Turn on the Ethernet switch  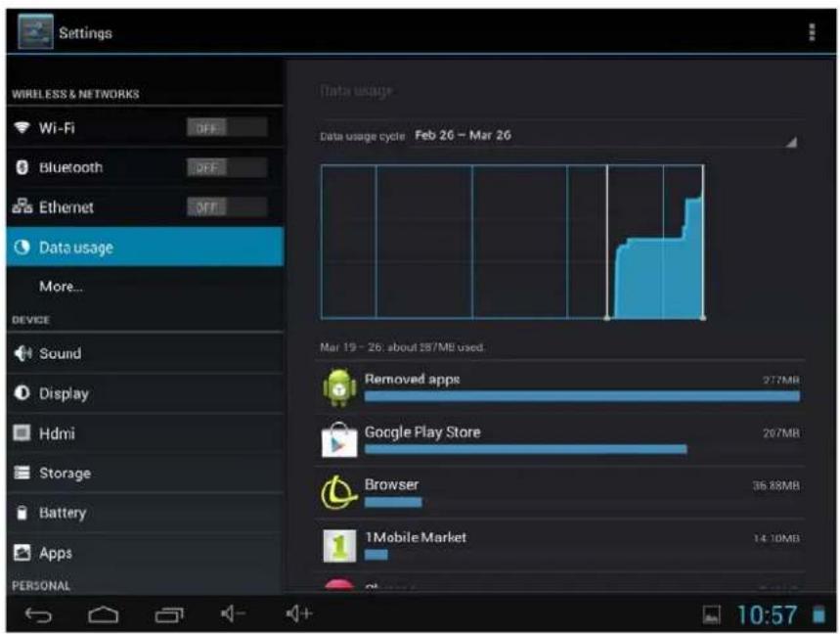coord(227,206)
